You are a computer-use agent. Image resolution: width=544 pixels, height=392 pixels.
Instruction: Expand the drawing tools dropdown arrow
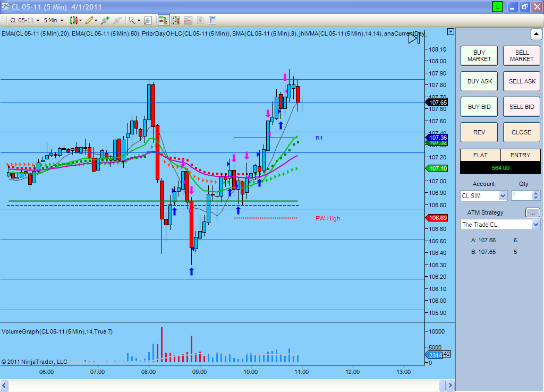(x=96, y=21)
